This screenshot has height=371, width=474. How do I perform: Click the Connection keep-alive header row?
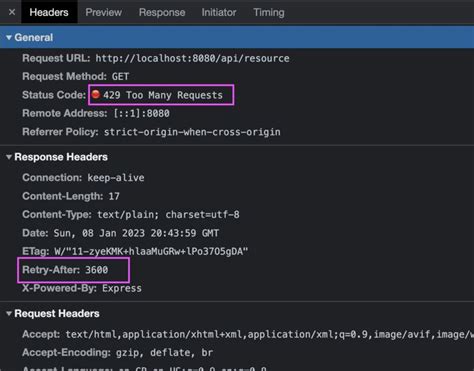(x=83, y=178)
